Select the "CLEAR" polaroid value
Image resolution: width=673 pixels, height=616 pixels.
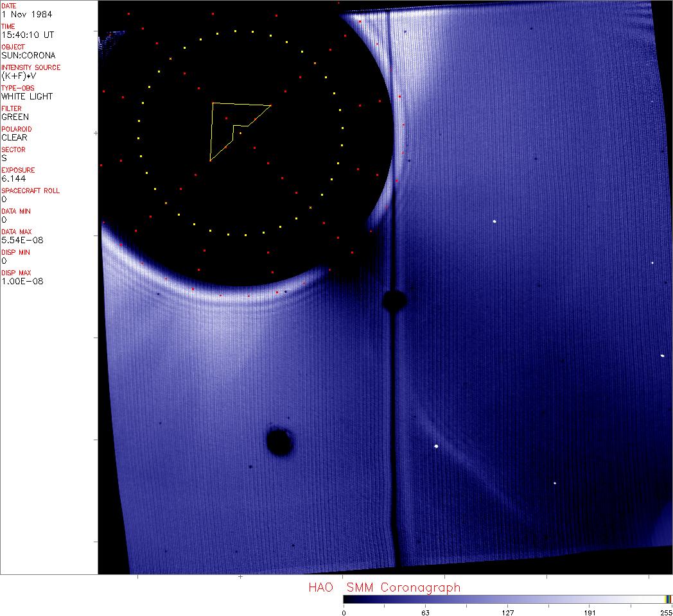[14, 137]
